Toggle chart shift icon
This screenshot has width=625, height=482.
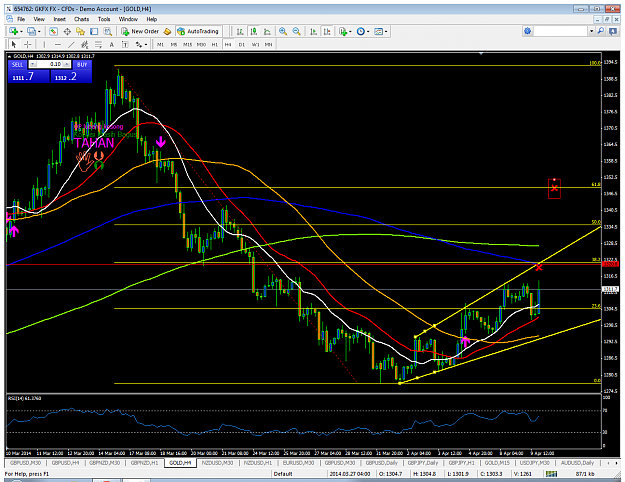pos(327,31)
